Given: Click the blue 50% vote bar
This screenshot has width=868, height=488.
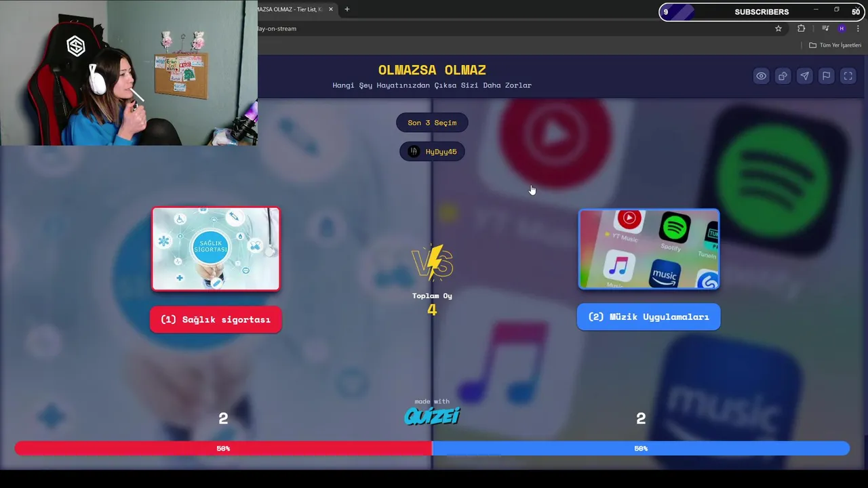Looking at the screenshot, I should (x=641, y=448).
